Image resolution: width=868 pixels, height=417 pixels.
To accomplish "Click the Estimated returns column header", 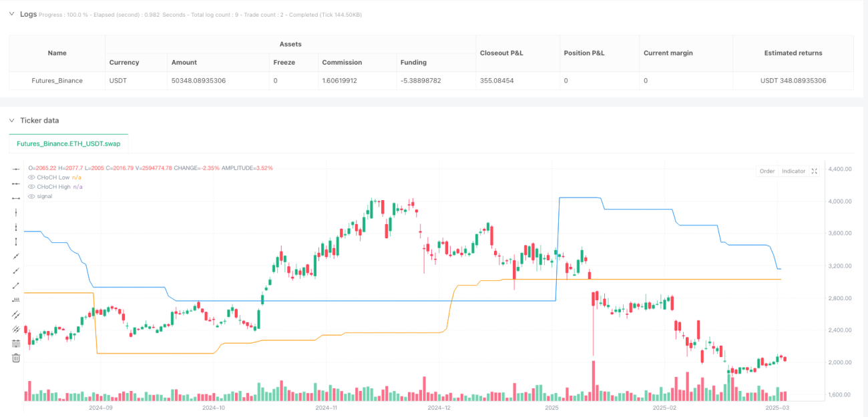I will tap(793, 53).
